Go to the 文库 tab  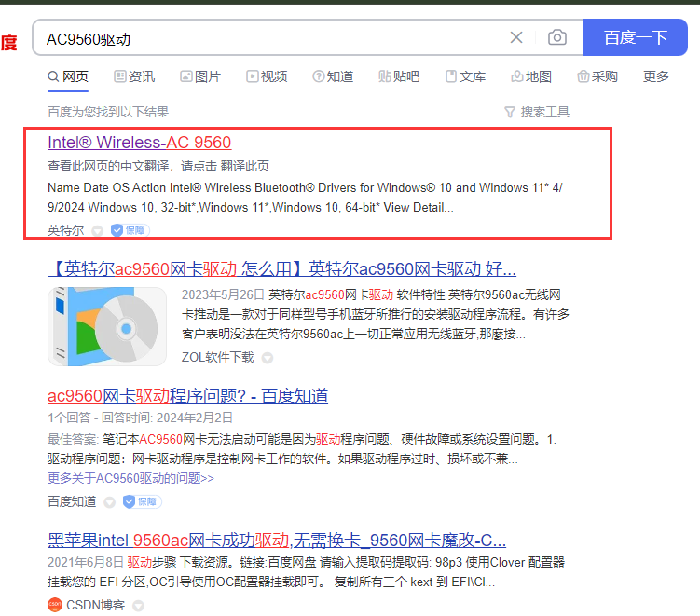point(465,76)
